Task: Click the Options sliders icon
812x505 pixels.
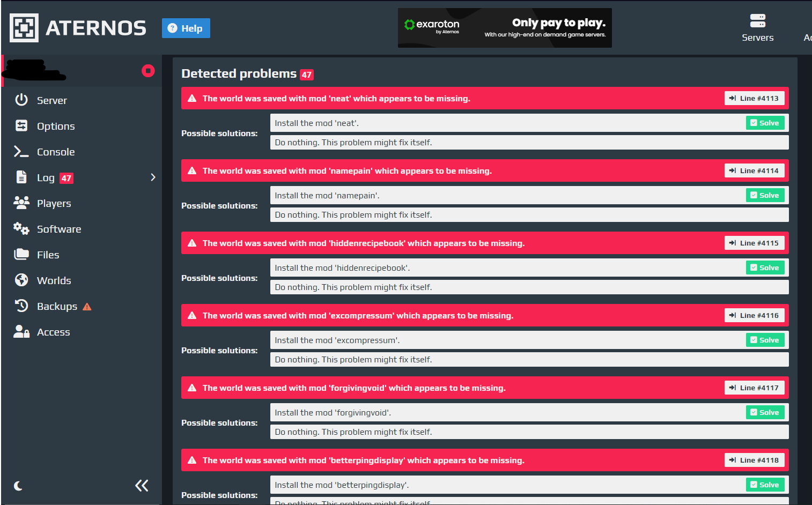Action: pyautogui.click(x=21, y=125)
